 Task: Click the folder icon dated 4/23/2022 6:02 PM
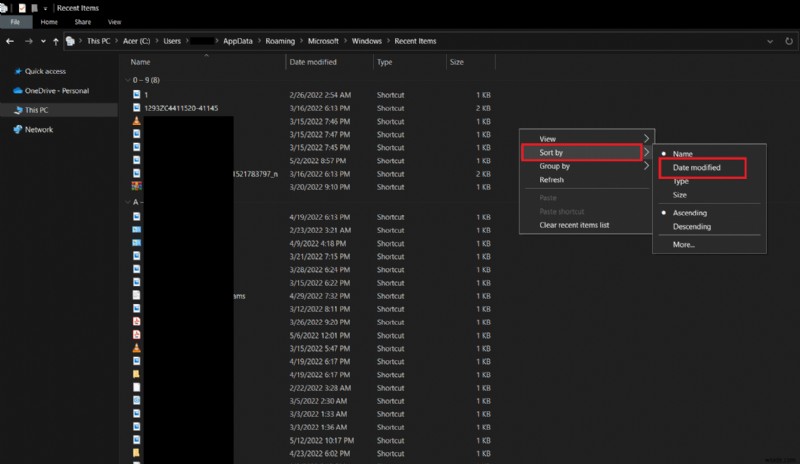[137, 453]
